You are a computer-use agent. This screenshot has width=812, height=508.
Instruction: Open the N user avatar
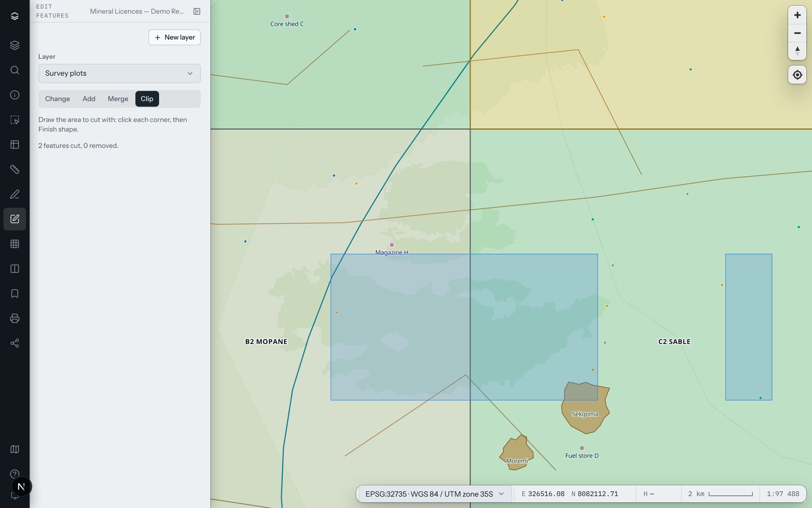tap(21, 487)
